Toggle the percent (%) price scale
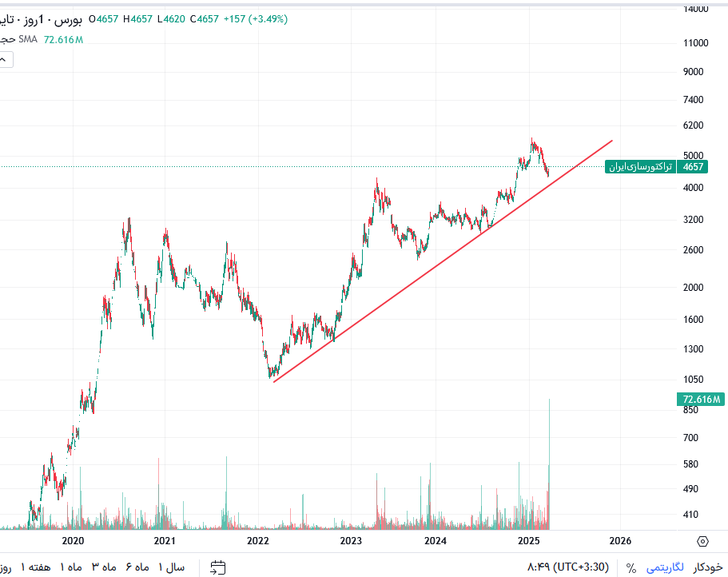The image size is (728, 577). pyautogui.click(x=631, y=567)
